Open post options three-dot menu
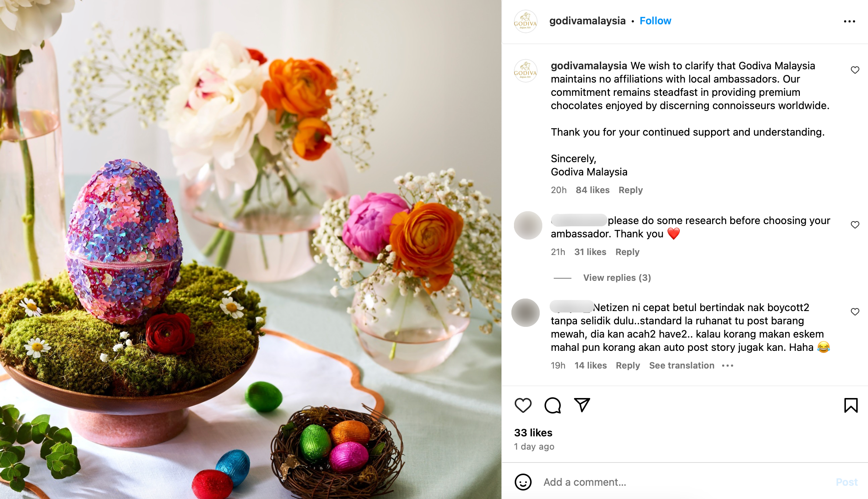Screen dimensions: 868x499 [x=849, y=21]
